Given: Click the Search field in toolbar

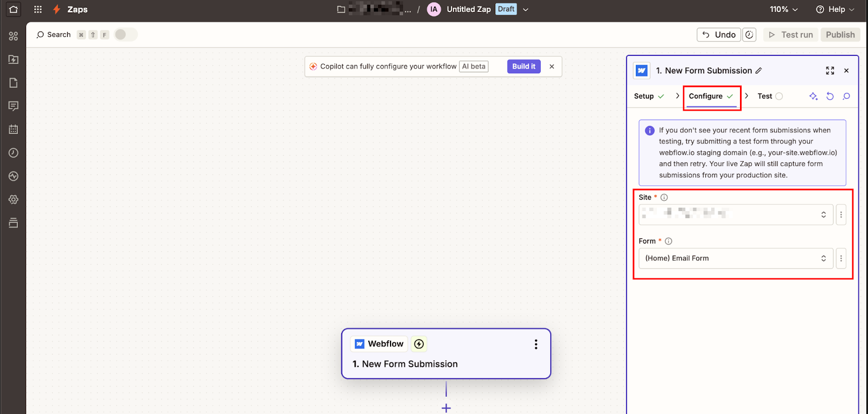Looking at the screenshot, I should click(x=54, y=35).
